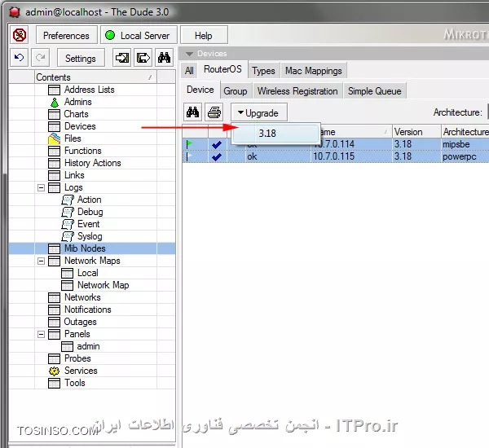Switch to the All tab
489x448 pixels.
tap(189, 71)
